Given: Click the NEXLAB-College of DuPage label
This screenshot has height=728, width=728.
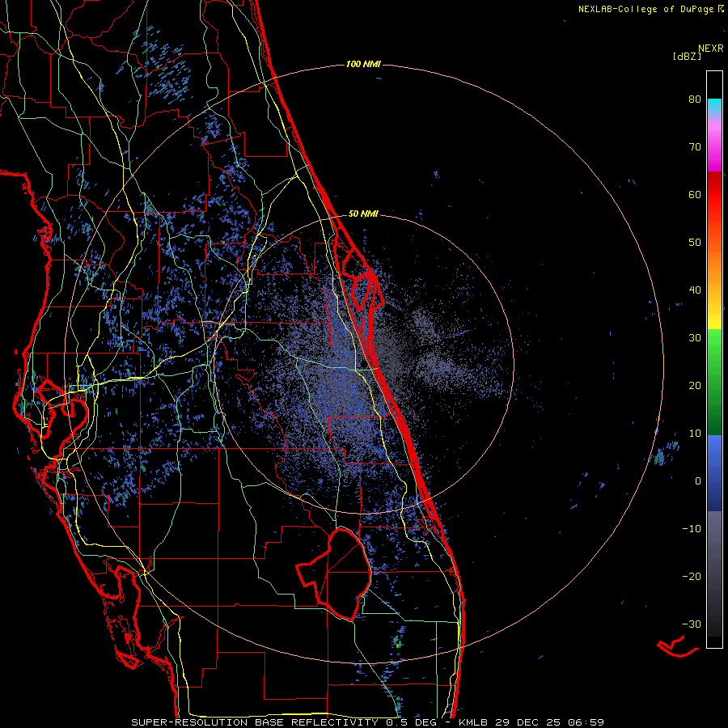Looking at the screenshot, I should click(645, 9).
